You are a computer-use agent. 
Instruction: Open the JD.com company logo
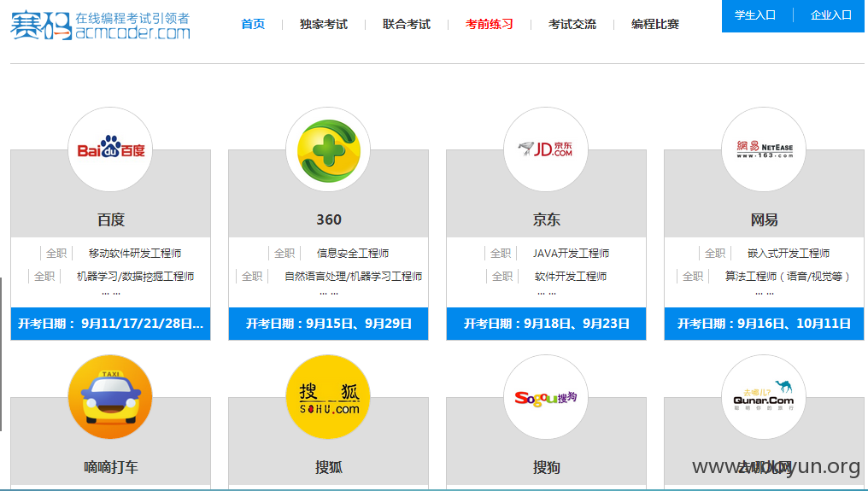(546, 149)
